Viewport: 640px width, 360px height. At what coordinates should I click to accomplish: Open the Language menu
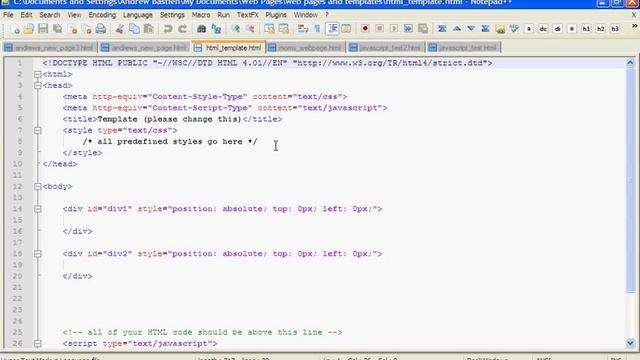click(x=138, y=15)
